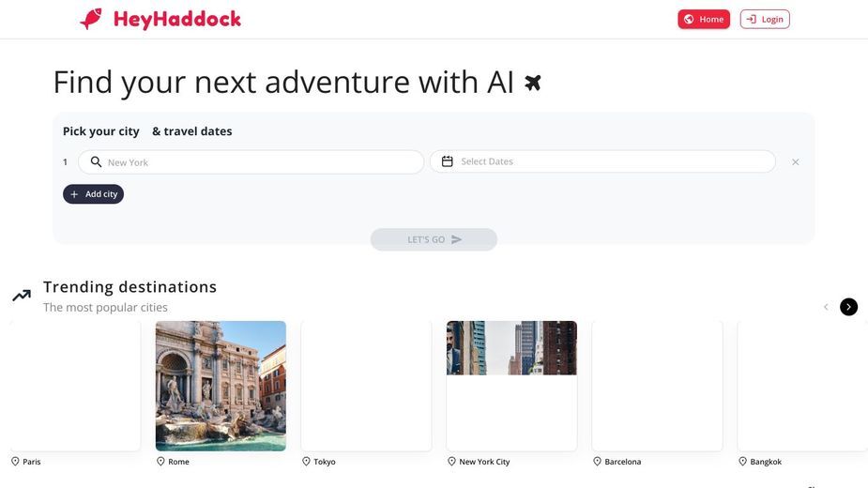
Task: Click the Rome label text
Action: pos(179,462)
